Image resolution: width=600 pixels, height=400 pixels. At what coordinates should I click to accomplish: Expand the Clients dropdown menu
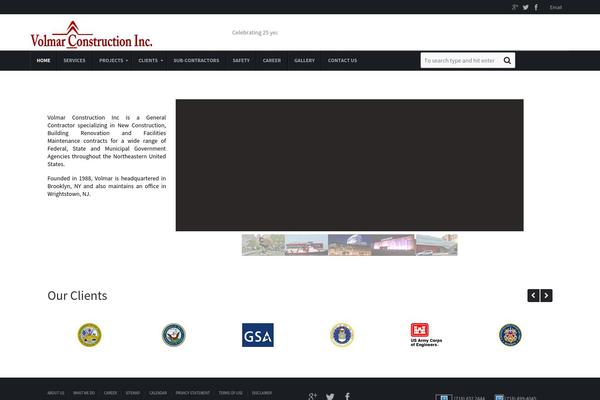pos(151,60)
